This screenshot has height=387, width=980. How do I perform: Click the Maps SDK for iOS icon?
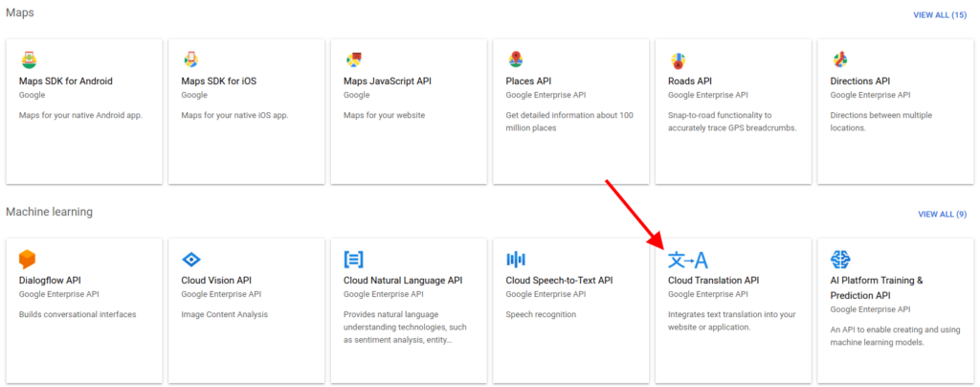click(190, 60)
